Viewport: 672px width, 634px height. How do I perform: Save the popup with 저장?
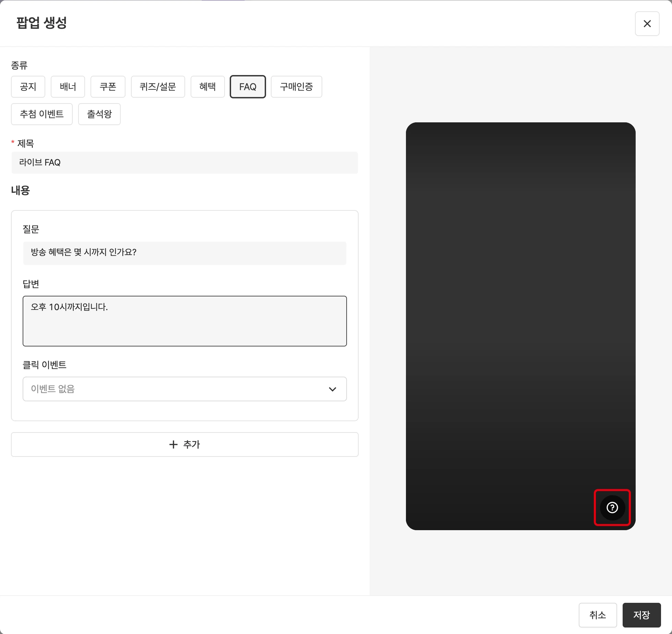[x=641, y=615]
